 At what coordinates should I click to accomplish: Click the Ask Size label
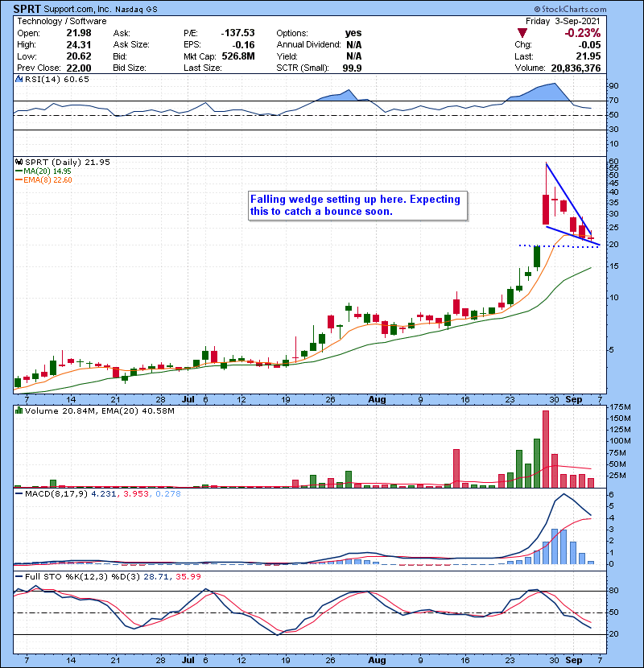(x=131, y=45)
